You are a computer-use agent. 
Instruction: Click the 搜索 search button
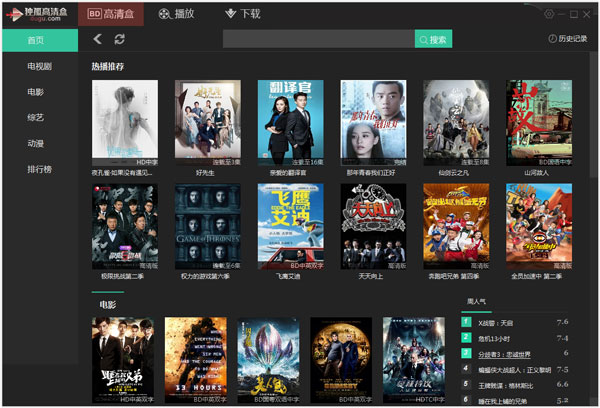[x=433, y=39]
